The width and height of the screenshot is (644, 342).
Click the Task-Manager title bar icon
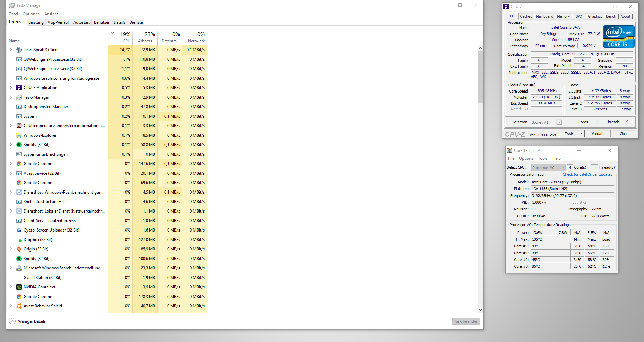point(12,5)
